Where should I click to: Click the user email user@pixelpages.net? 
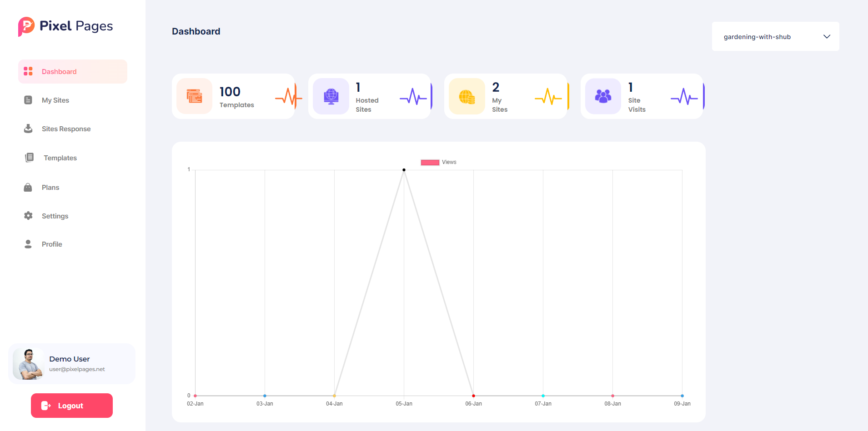pyautogui.click(x=77, y=369)
